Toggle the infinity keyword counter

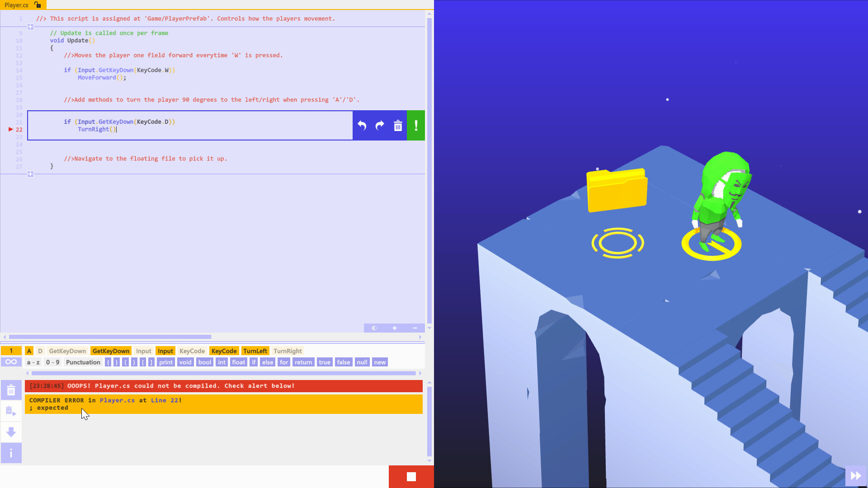click(11, 361)
